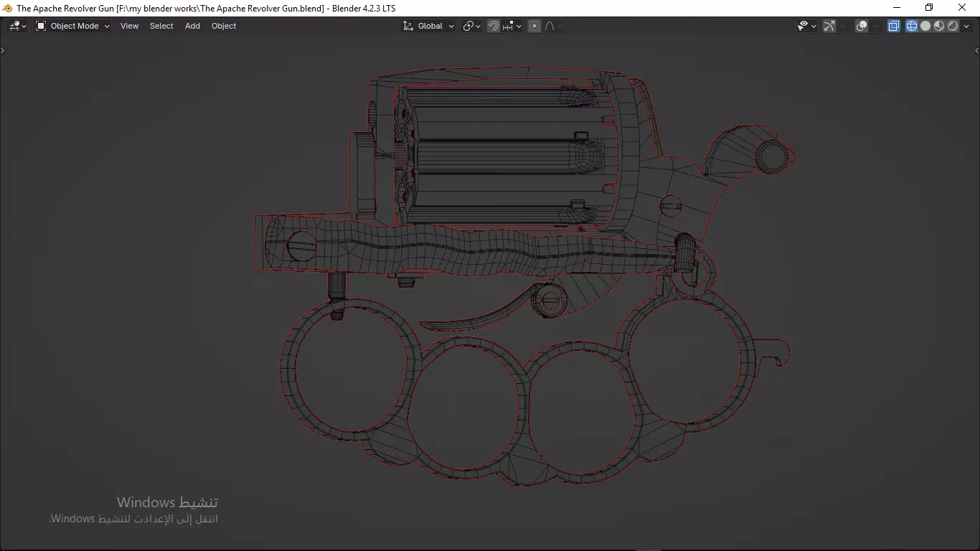Click the Blender logo in the title bar

tap(7, 8)
